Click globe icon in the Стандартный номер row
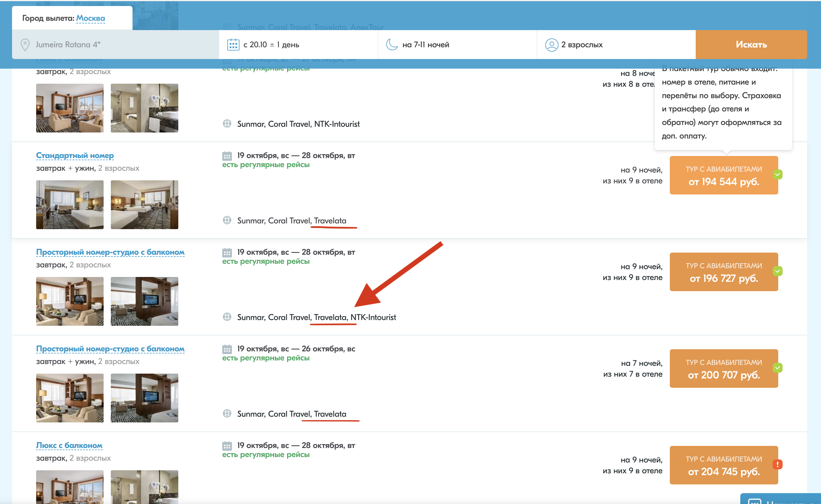The width and height of the screenshot is (821, 504). [227, 220]
